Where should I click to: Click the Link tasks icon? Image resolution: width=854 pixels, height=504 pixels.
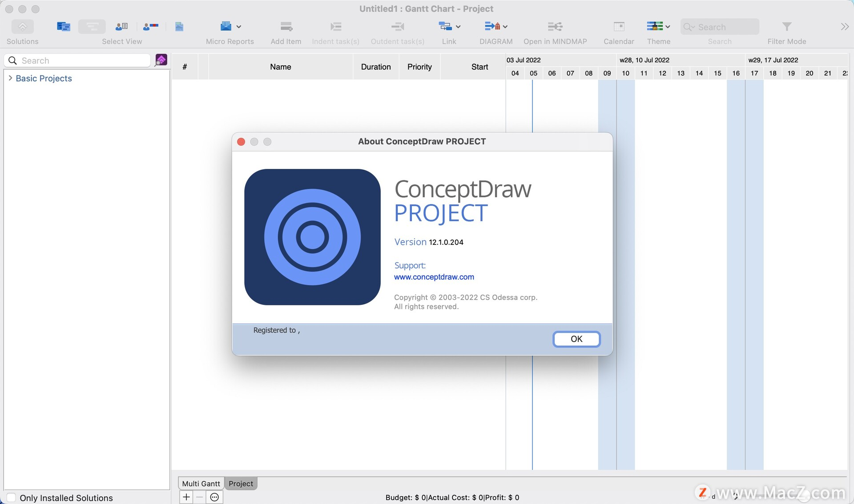pos(445,26)
